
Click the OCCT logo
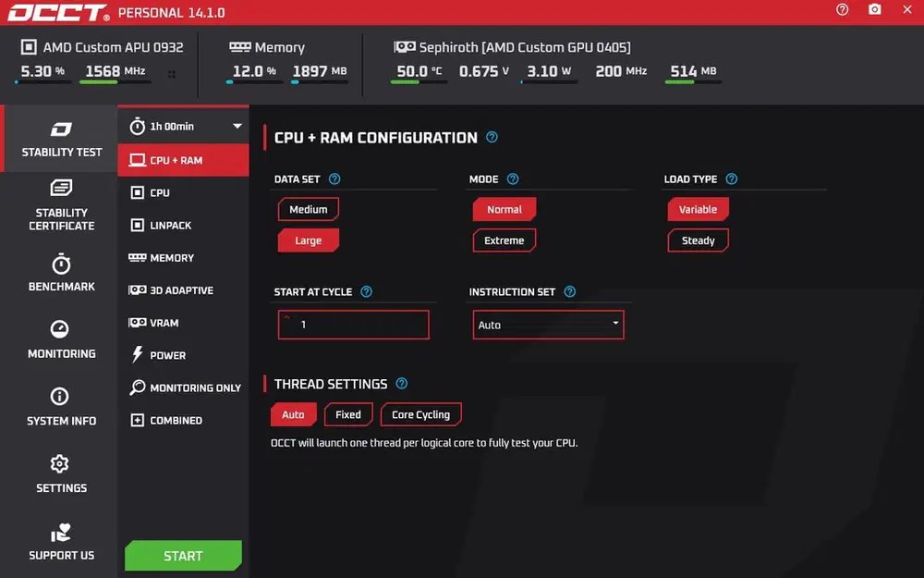pos(57,12)
